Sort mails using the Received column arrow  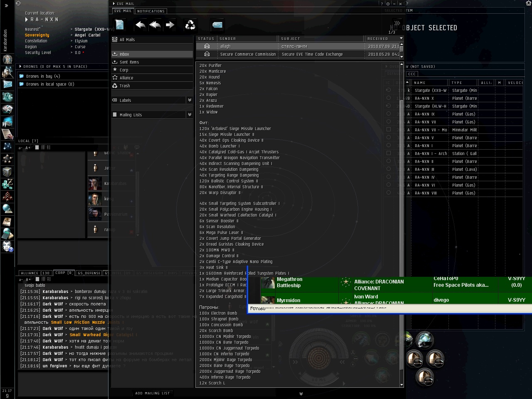point(401,38)
